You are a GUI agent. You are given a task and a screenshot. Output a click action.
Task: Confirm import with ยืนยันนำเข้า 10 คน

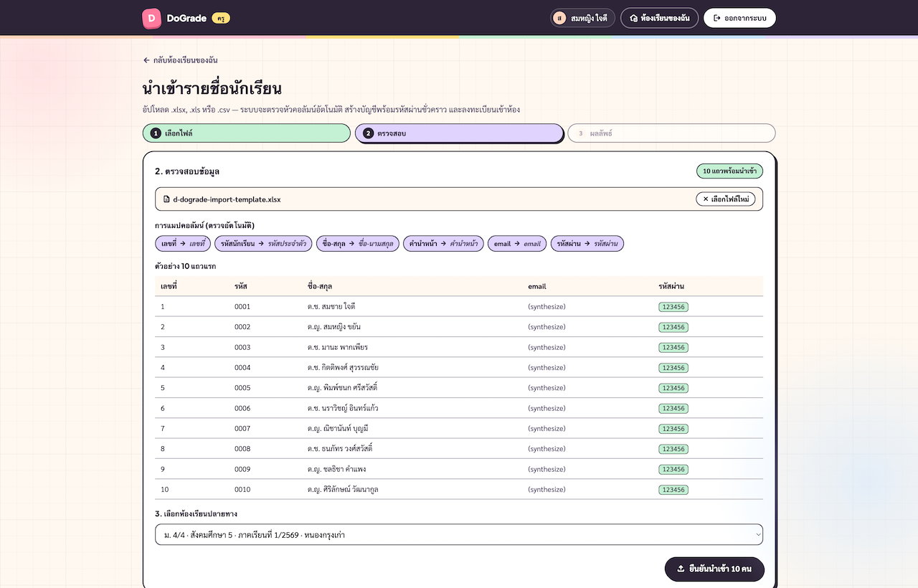click(x=714, y=569)
